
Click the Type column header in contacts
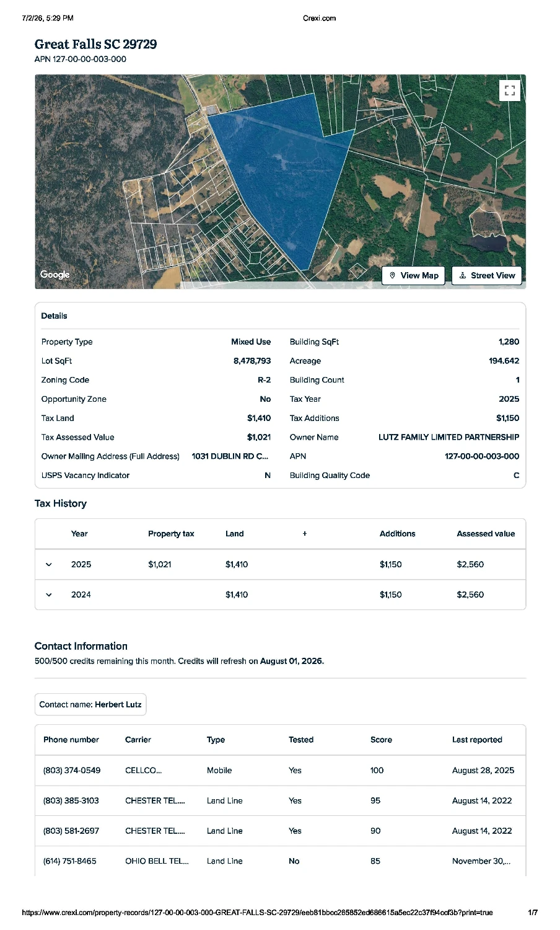216,740
